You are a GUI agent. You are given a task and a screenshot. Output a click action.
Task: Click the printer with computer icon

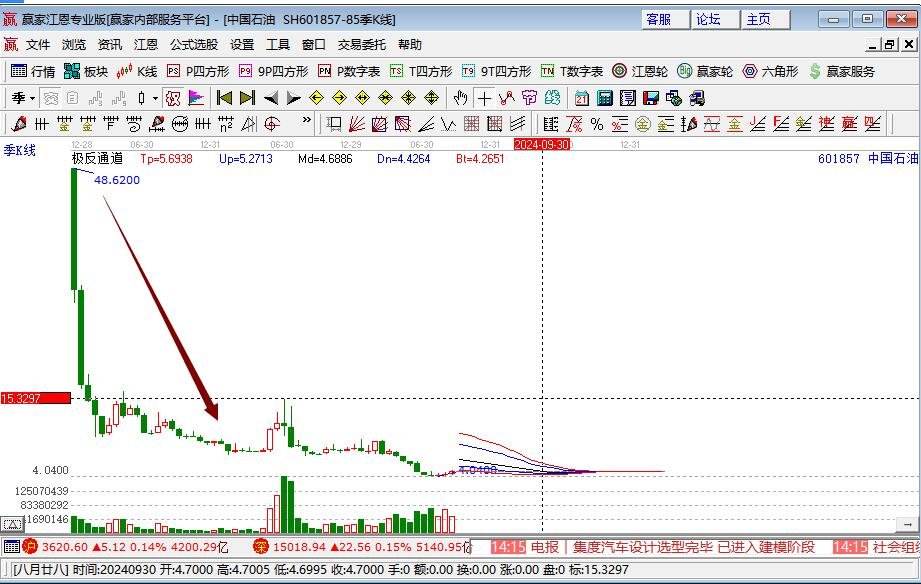pos(697,98)
